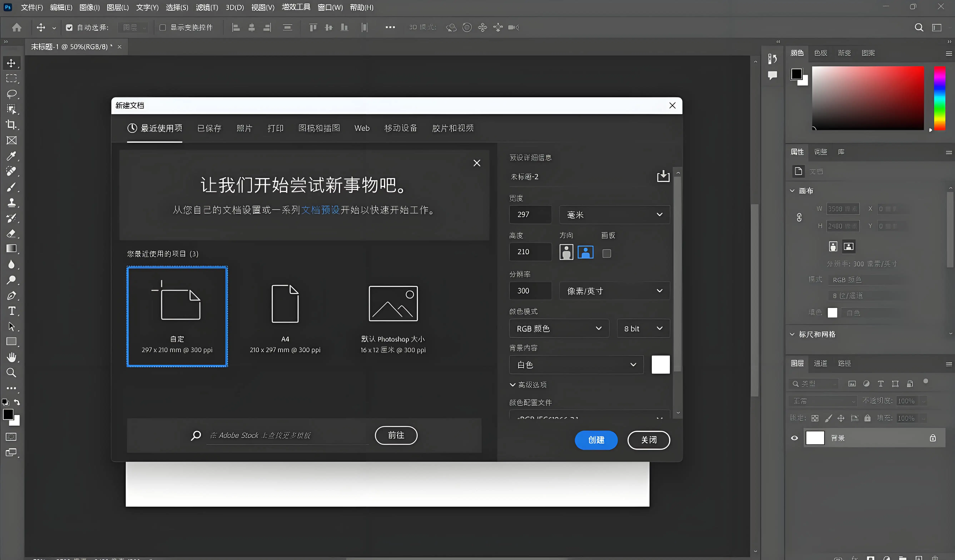Select the Blur tool
Viewport: 955px width, 560px height.
(11, 264)
